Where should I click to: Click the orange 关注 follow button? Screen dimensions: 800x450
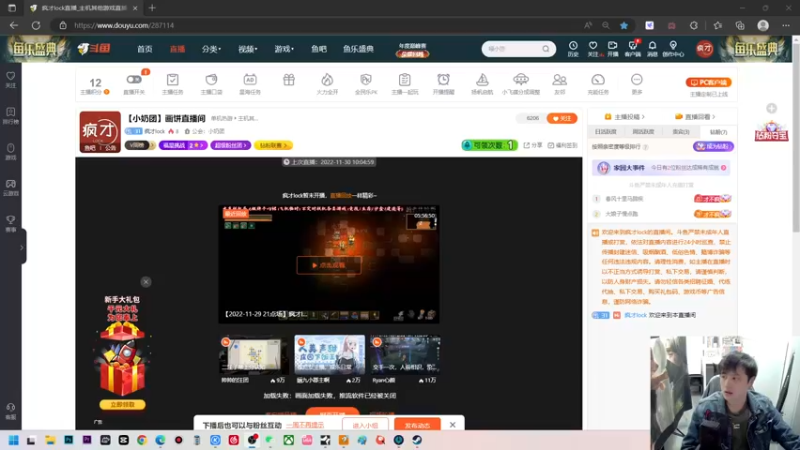pyautogui.click(x=562, y=118)
